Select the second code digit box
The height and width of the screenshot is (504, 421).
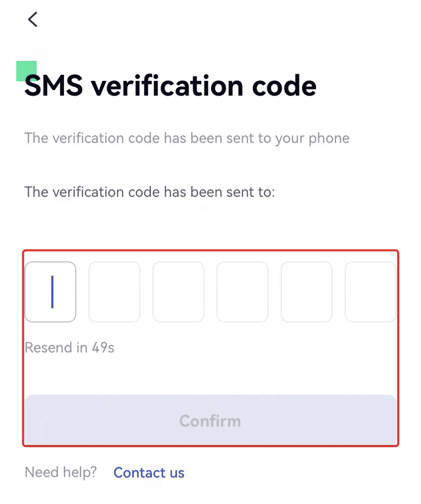[114, 292]
